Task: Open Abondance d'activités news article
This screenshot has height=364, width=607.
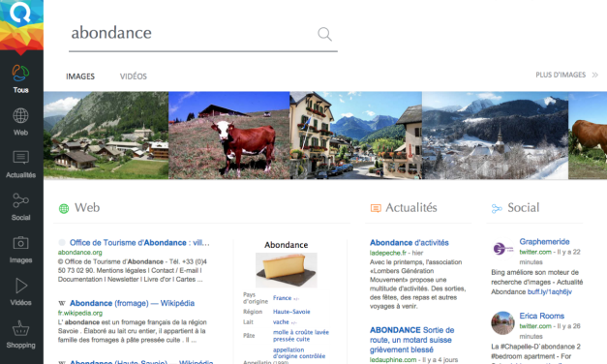Action: pos(410,243)
